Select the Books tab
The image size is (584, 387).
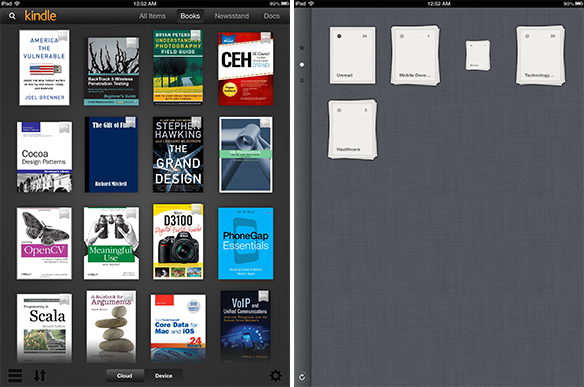click(190, 16)
